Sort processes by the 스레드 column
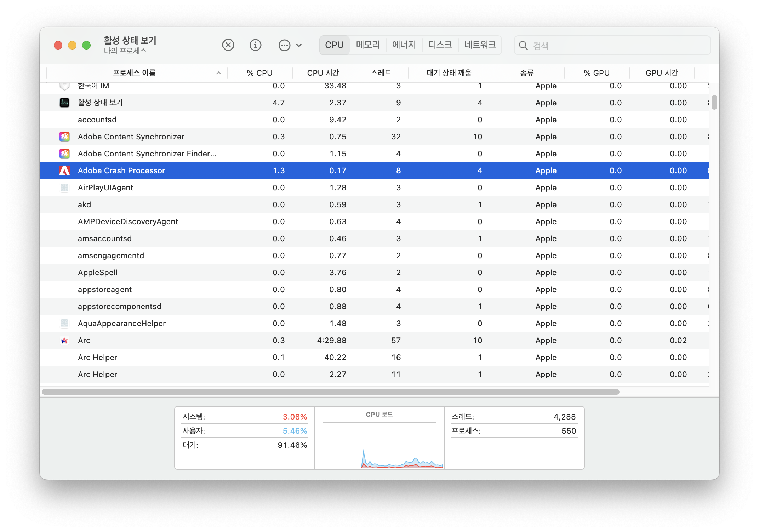 (x=382, y=73)
